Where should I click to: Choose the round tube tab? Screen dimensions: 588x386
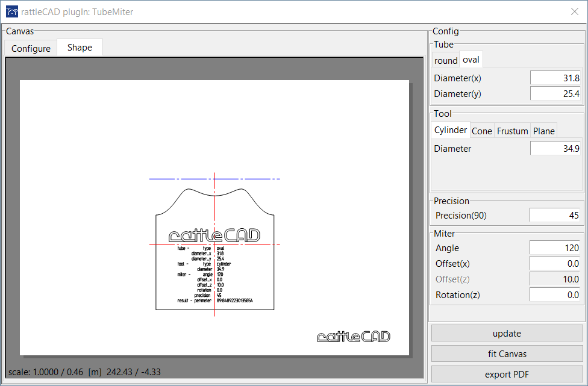[446, 60]
